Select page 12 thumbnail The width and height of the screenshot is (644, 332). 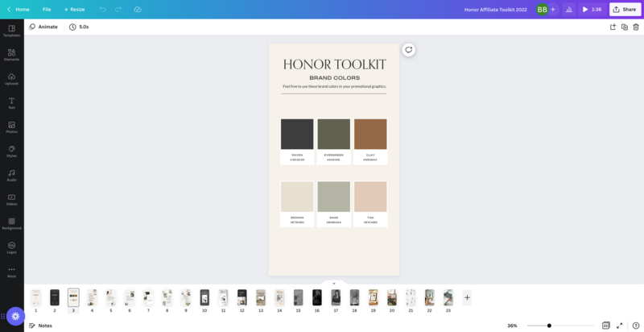(x=242, y=297)
